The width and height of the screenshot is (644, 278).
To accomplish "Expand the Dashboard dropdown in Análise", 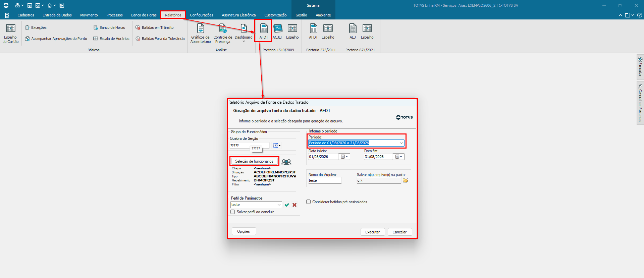I will [244, 42].
